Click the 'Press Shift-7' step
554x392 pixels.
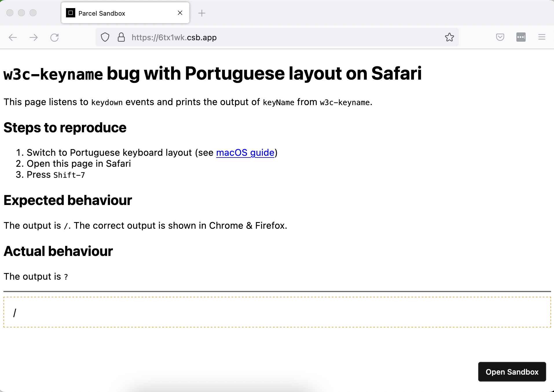pos(56,175)
